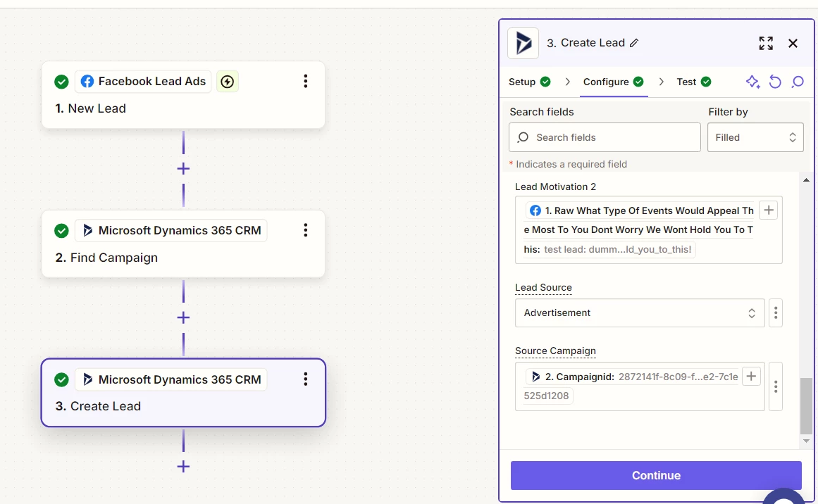Open the options menu beside Source Campaign
Image resolution: width=818 pixels, height=504 pixels.
click(x=776, y=386)
